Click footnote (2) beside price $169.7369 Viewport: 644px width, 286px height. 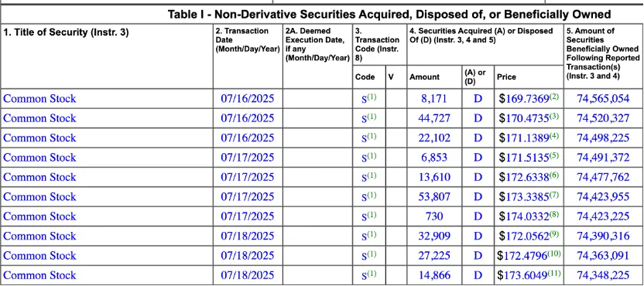[x=554, y=97]
